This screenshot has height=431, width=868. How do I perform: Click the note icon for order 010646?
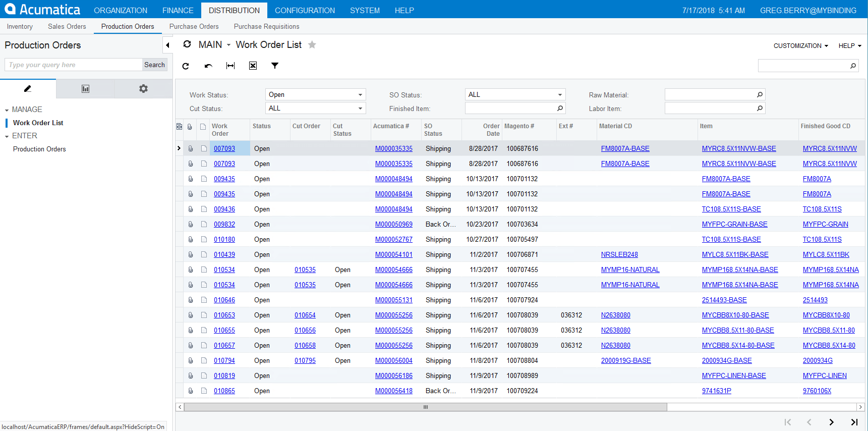(x=204, y=300)
